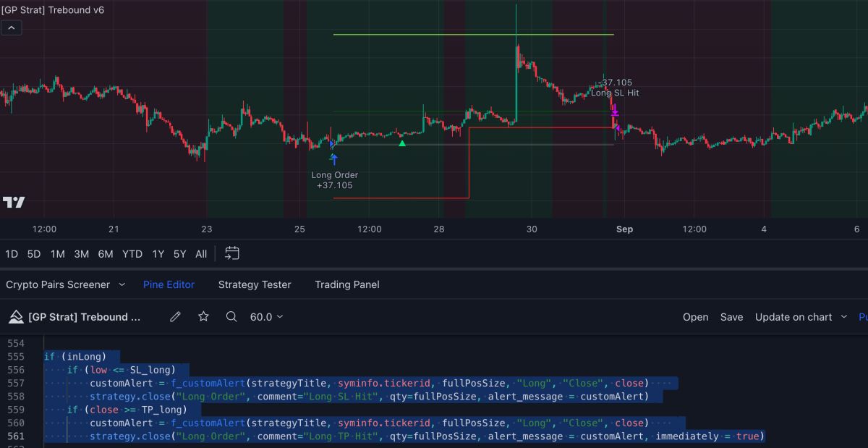
Task: Click the strategy.close Long TP Hit code line
Action: pyautogui.click(x=427, y=436)
